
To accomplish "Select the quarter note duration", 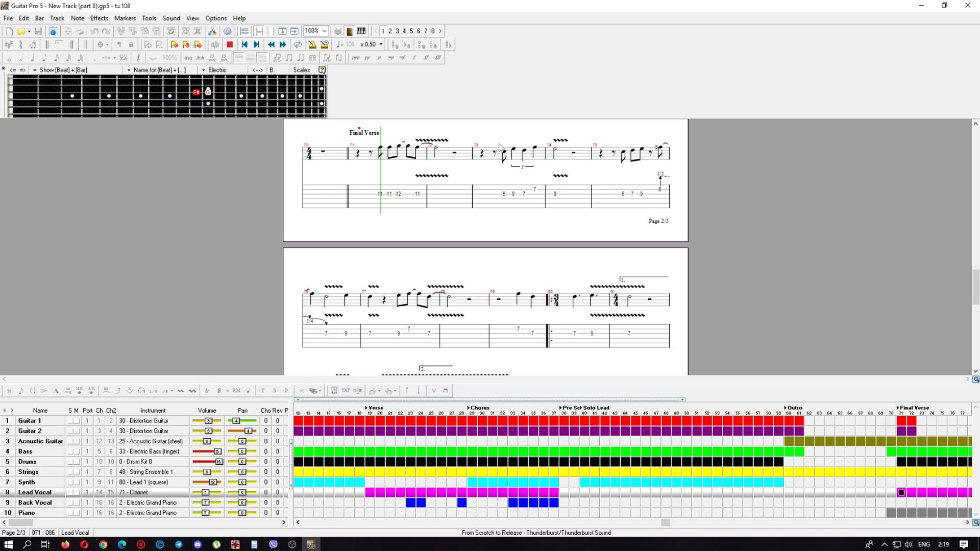I will 33,58.
